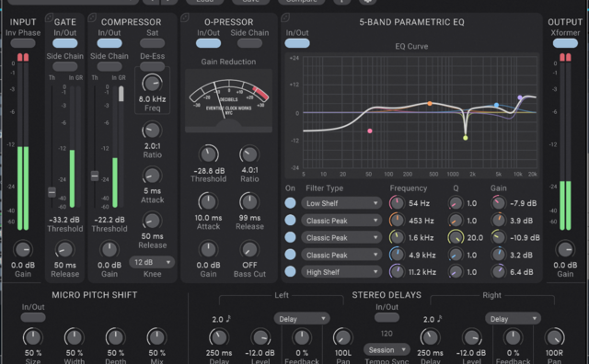
Task: Click the De-Ess Freq knob
Action: [152, 83]
